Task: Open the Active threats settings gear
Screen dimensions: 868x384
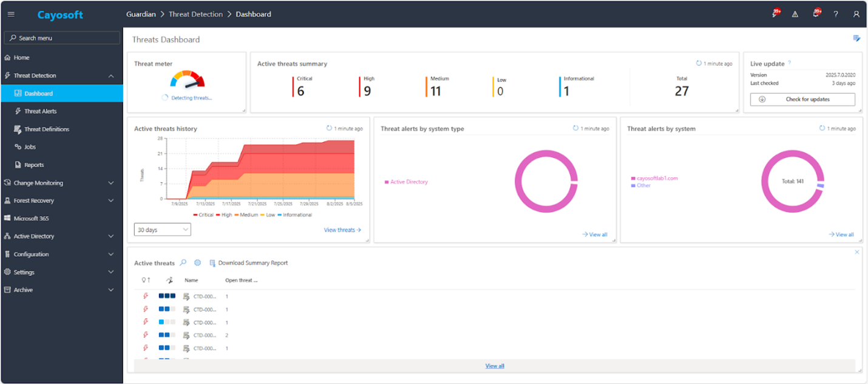Action: (x=197, y=263)
